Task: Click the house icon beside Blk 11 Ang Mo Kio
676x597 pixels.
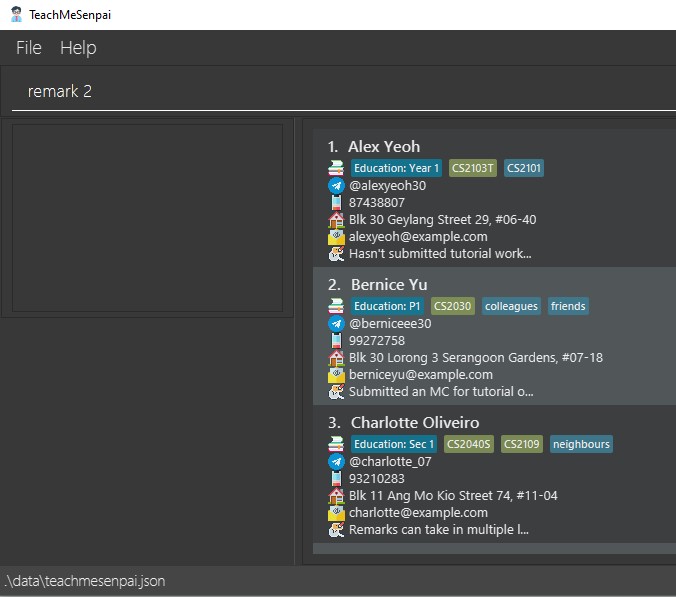Action: [x=336, y=496]
